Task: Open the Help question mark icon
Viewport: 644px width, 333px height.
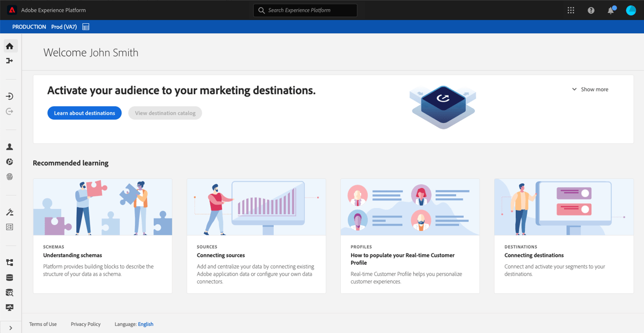Action: coord(590,10)
